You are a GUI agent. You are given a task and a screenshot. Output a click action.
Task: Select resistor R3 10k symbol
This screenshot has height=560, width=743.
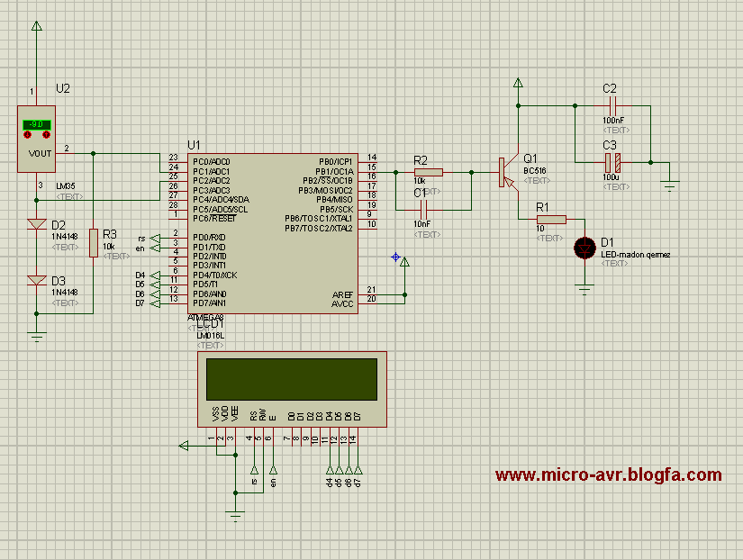pos(94,243)
